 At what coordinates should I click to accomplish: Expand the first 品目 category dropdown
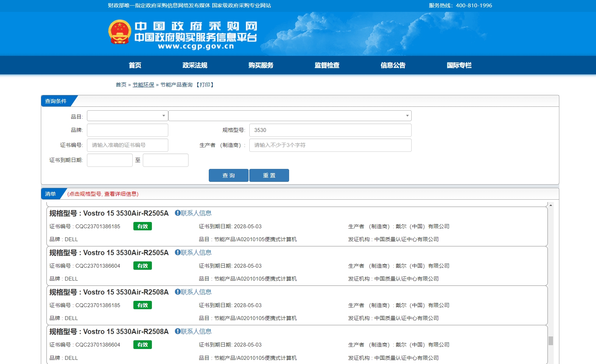click(127, 116)
